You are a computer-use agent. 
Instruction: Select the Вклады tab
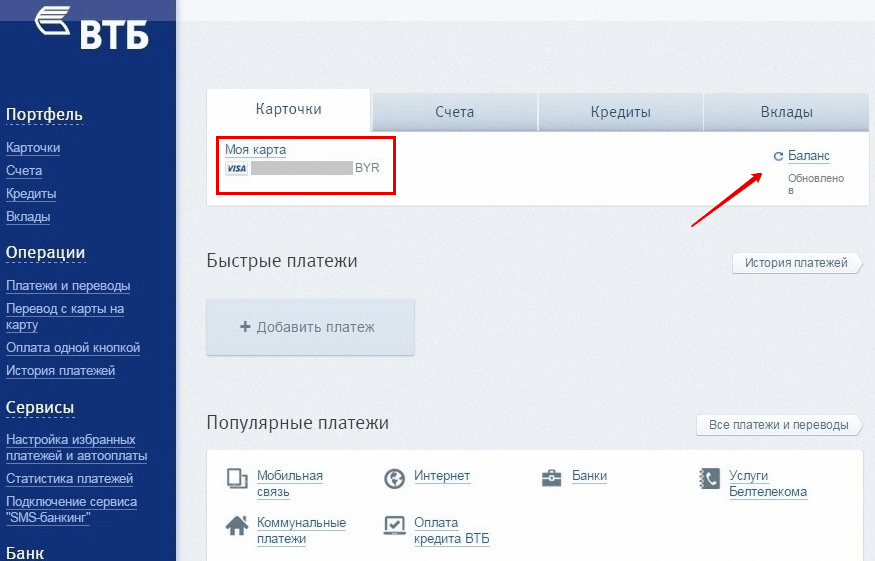[785, 112]
